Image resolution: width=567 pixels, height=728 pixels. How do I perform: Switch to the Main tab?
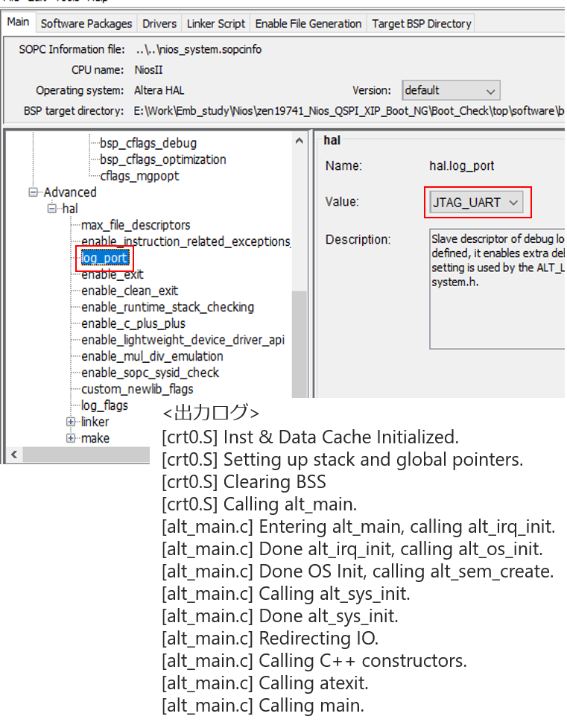tap(18, 22)
